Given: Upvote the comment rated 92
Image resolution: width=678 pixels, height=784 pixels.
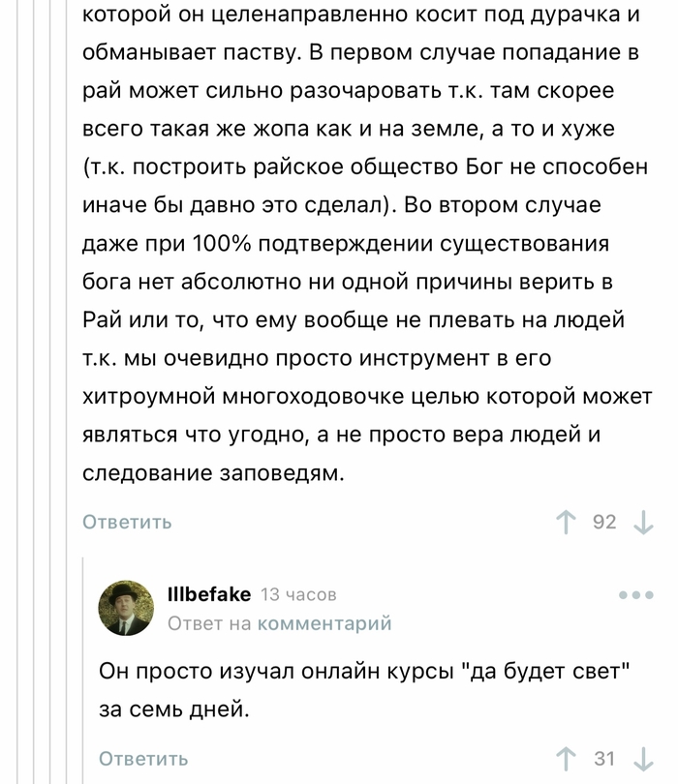Looking at the screenshot, I should (567, 523).
